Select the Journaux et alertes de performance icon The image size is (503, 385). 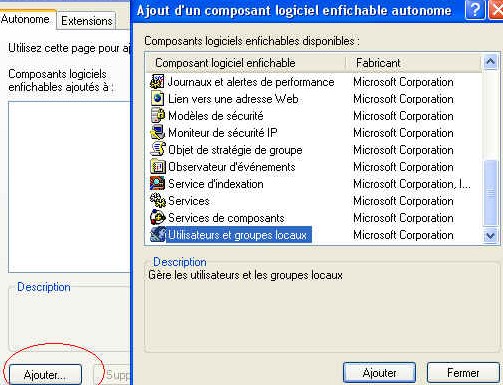click(157, 82)
